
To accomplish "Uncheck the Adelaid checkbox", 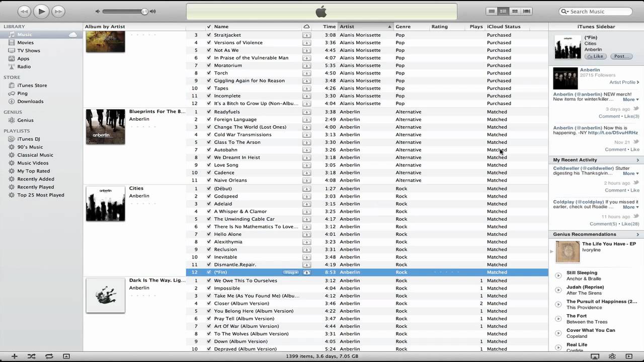I will pyautogui.click(x=209, y=204).
